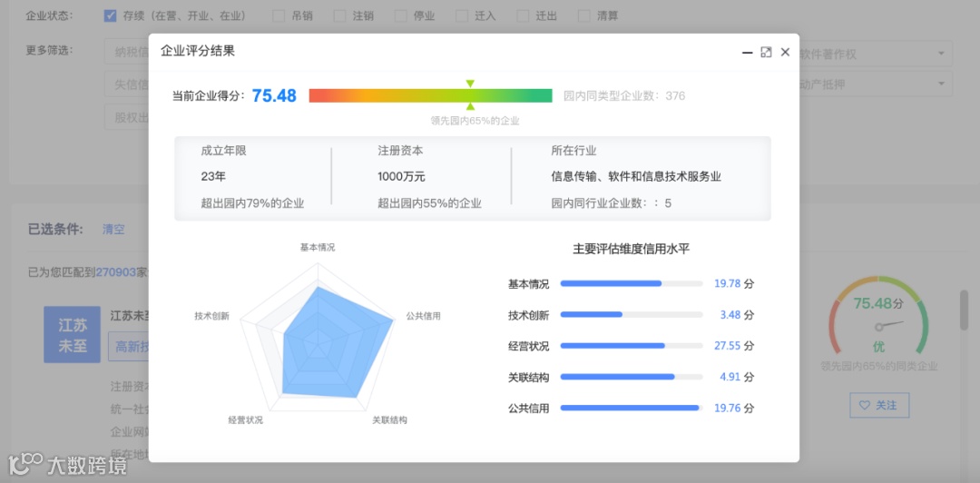
Task: Maximize the 企业评分结果 dialog
Action: (766, 53)
